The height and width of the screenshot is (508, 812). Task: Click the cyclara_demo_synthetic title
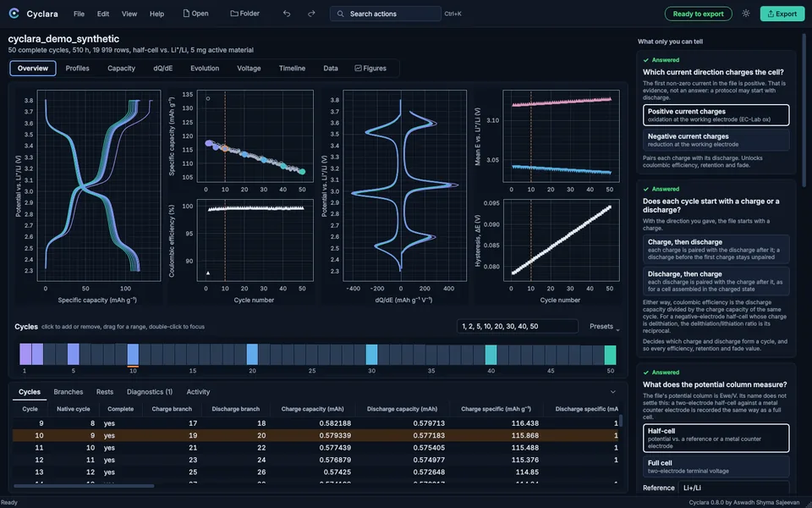[x=63, y=39]
